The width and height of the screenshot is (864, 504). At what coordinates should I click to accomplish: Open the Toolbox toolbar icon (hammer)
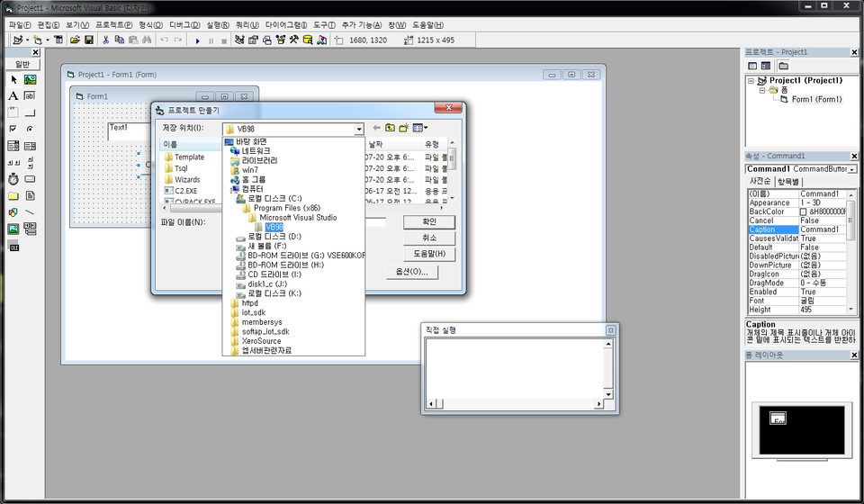click(293, 40)
